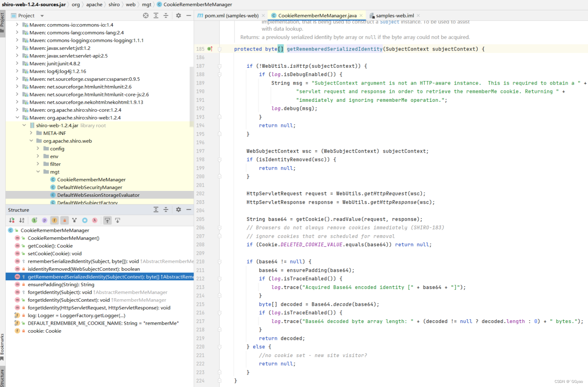Click the apache breadcrumb

coord(94,4)
